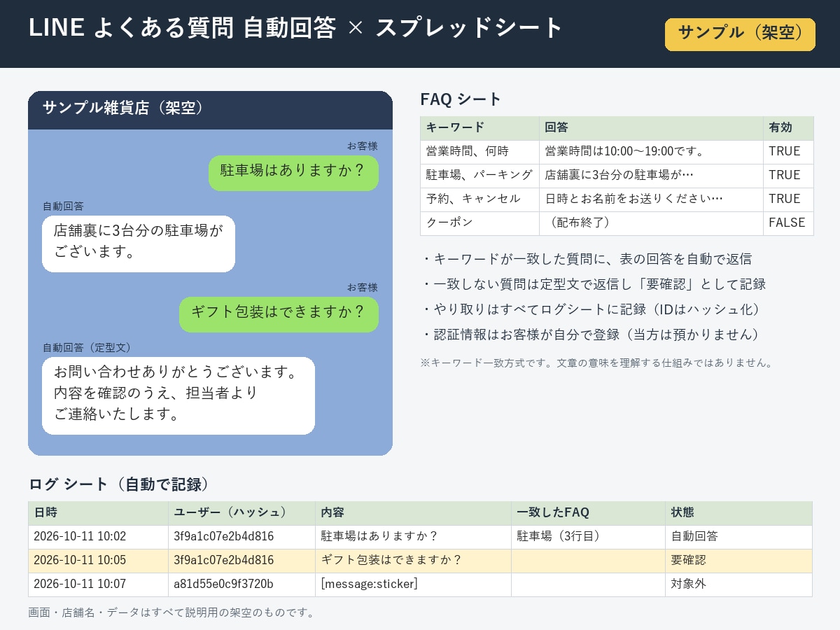
Task: Click TRUE in the 予約、キャンセル row
Action: [x=788, y=199]
